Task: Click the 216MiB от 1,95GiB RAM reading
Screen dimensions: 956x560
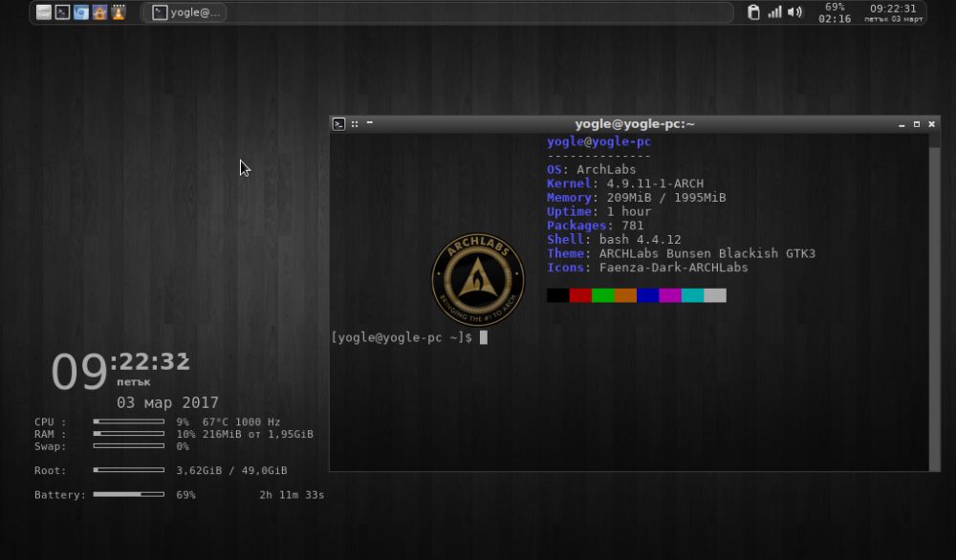Action: [x=258, y=434]
